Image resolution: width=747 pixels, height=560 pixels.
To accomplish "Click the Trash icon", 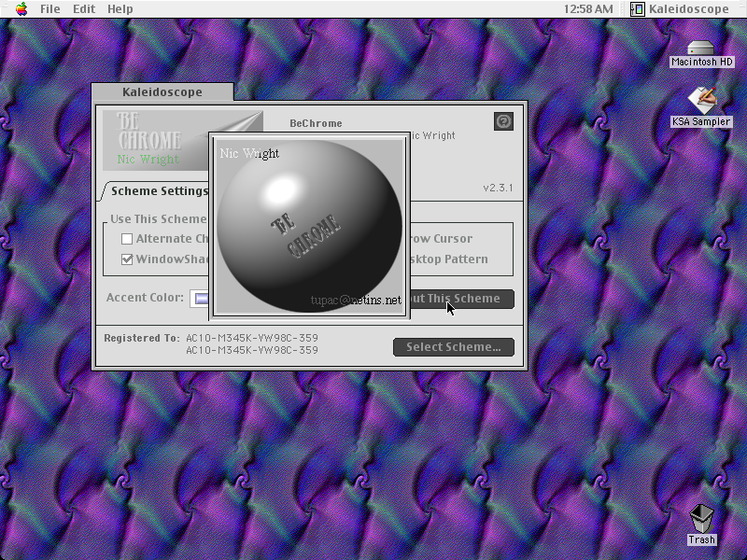I will (701, 518).
